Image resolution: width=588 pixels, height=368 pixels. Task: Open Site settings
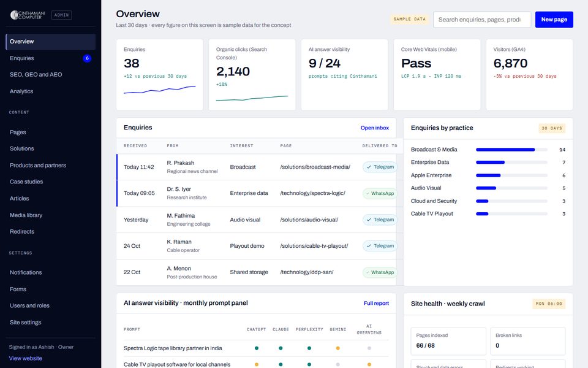coord(51,322)
